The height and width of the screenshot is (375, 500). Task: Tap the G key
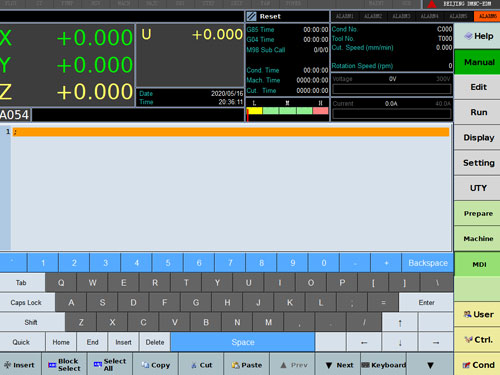(x=196, y=303)
